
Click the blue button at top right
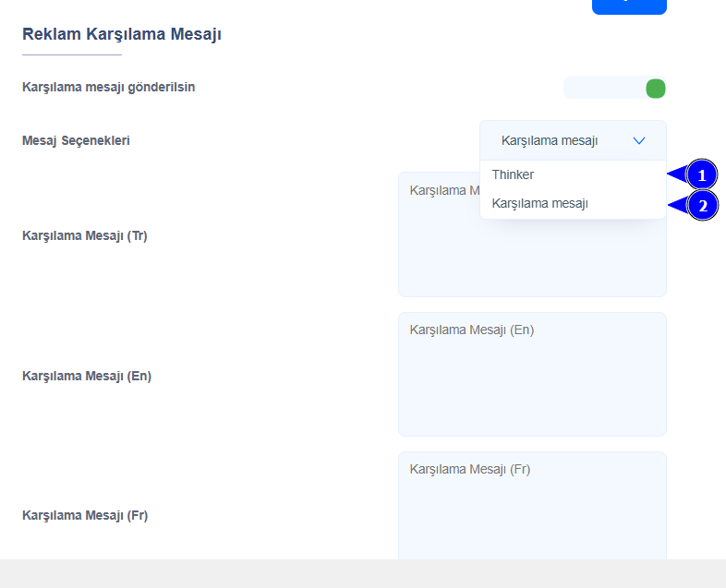click(629, 6)
